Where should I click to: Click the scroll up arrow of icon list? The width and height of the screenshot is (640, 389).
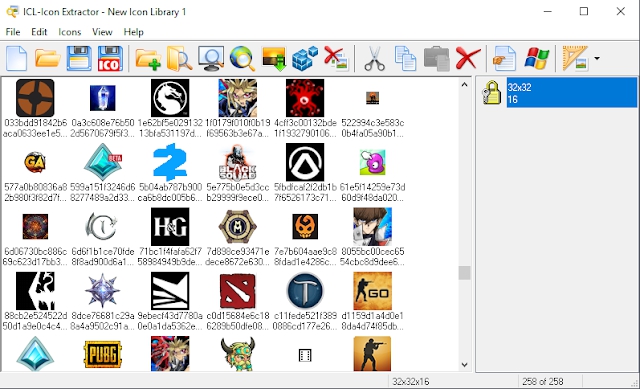click(x=464, y=84)
